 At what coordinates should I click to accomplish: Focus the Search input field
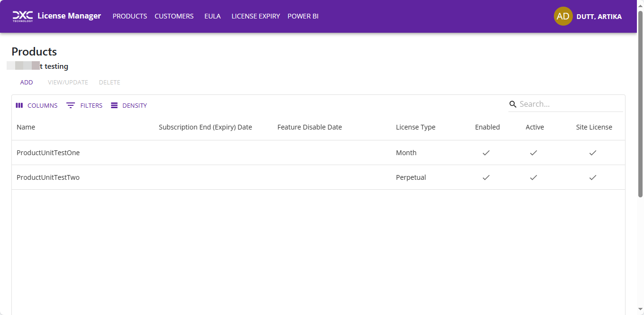(x=569, y=104)
